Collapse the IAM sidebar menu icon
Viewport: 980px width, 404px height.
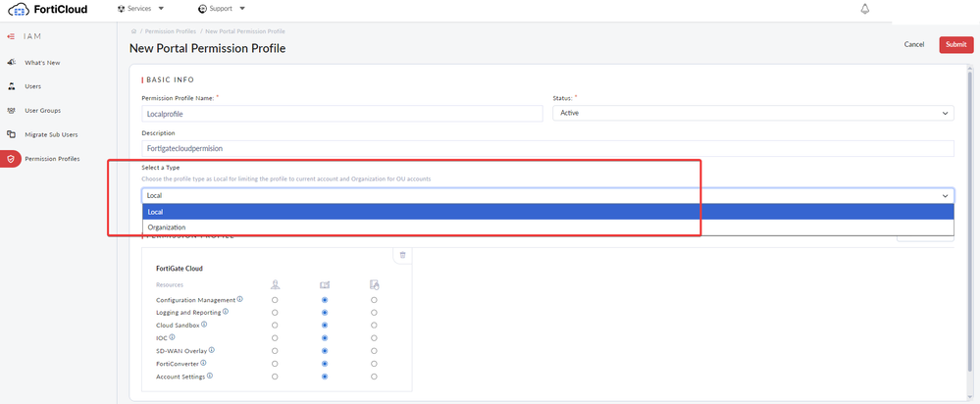click(x=11, y=37)
